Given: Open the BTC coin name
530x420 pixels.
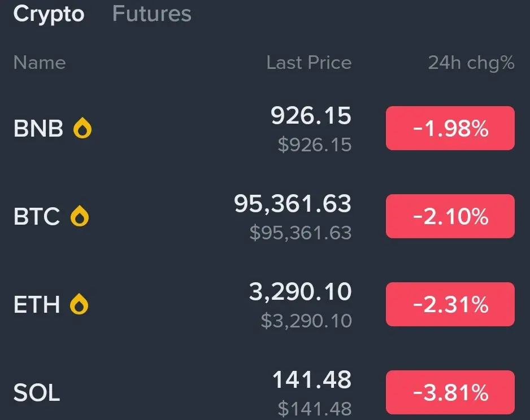Looking at the screenshot, I should (x=37, y=216).
